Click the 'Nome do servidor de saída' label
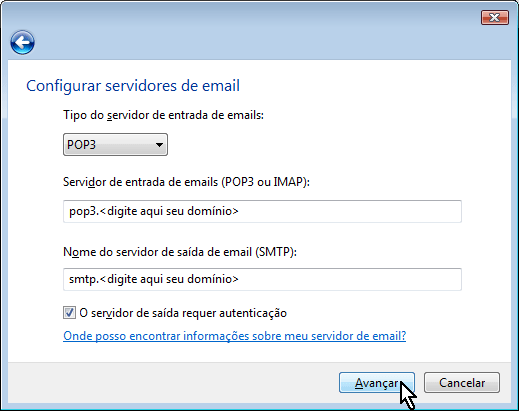The width and height of the screenshot is (519, 411). coord(180,252)
